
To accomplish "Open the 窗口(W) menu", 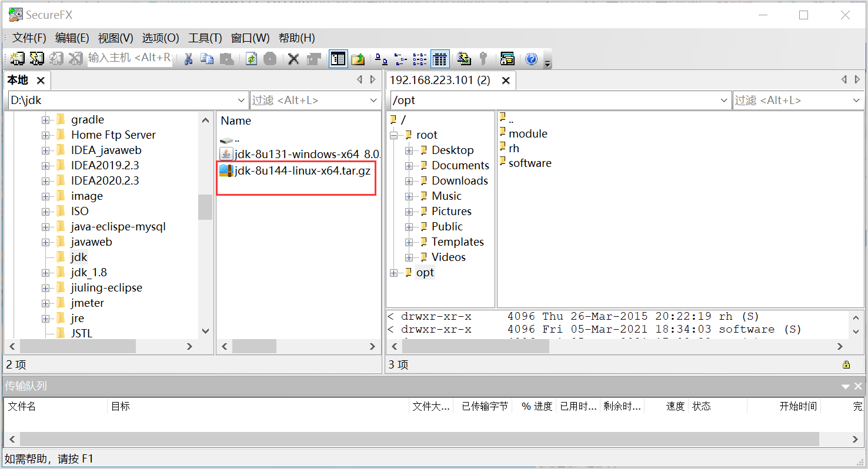I will click(251, 38).
